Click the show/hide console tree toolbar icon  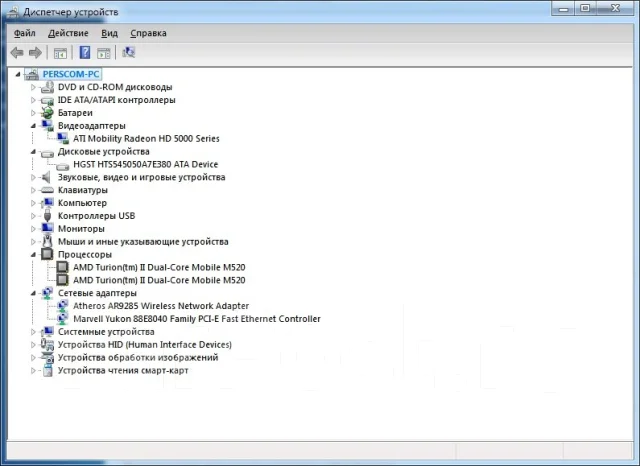[60, 53]
